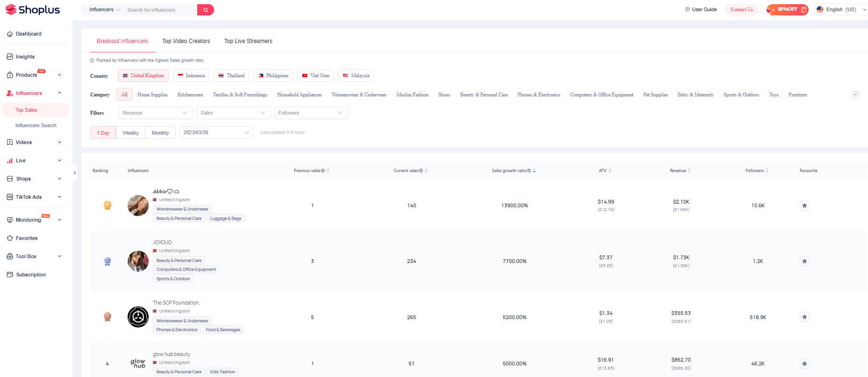Open the Followers filter dropdown
The image size is (868, 377).
pyautogui.click(x=311, y=113)
